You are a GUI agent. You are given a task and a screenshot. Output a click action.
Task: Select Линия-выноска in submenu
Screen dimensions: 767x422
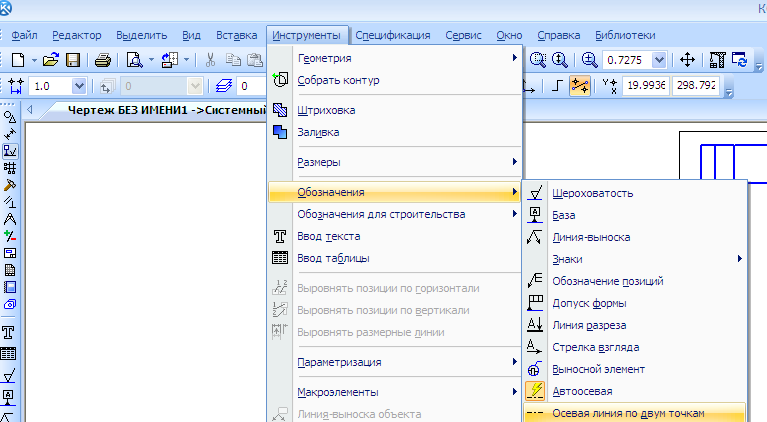635,237
